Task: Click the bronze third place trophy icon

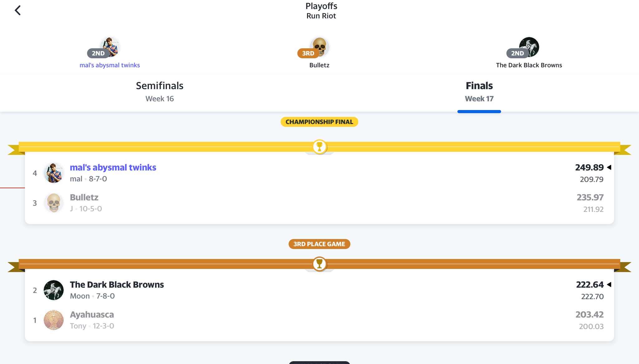Action: pos(319,264)
